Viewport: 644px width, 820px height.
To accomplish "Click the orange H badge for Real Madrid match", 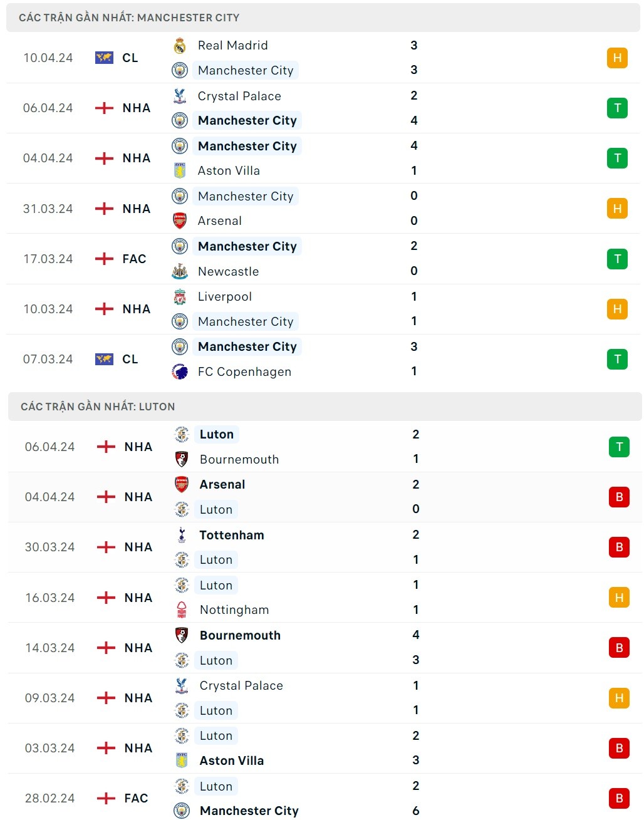I will click(617, 58).
